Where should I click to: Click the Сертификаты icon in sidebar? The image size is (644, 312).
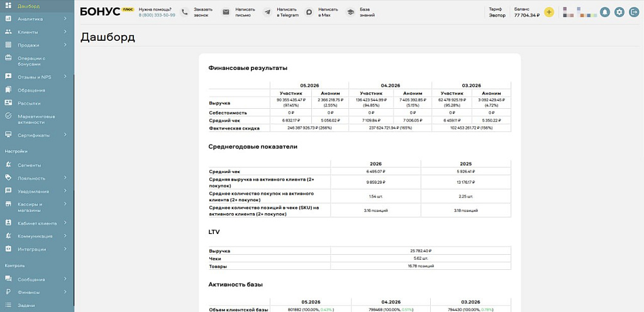pyautogui.click(x=8, y=135)
